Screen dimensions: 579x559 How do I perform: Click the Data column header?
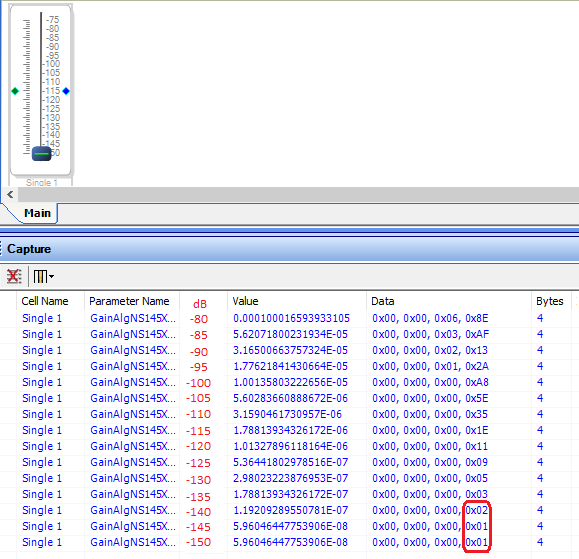(383, 301)
